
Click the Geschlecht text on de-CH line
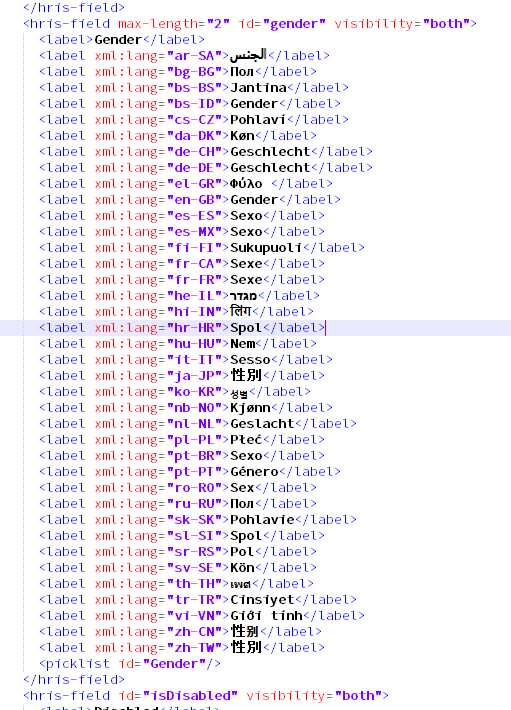click(x=270, y=152)
